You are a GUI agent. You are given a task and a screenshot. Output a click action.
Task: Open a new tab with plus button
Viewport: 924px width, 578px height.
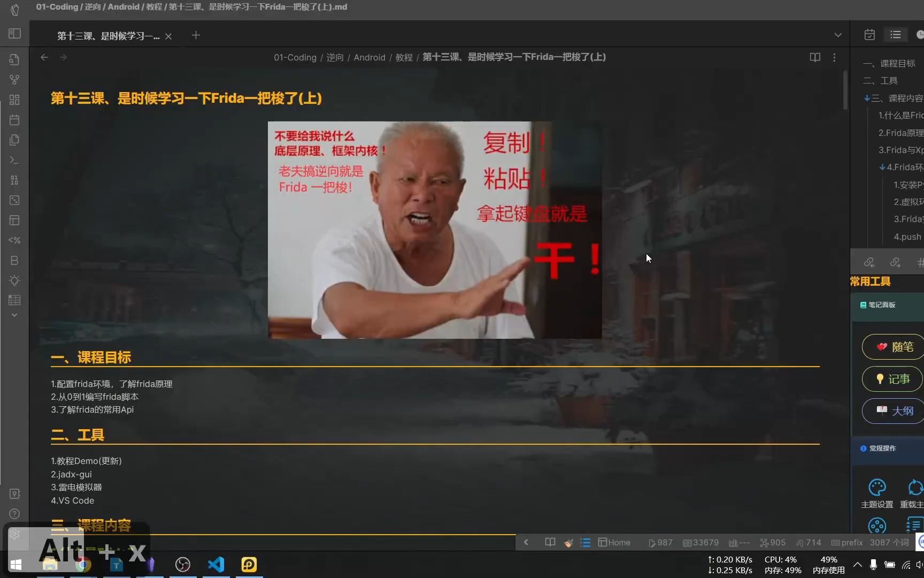(x=196, y=35)
